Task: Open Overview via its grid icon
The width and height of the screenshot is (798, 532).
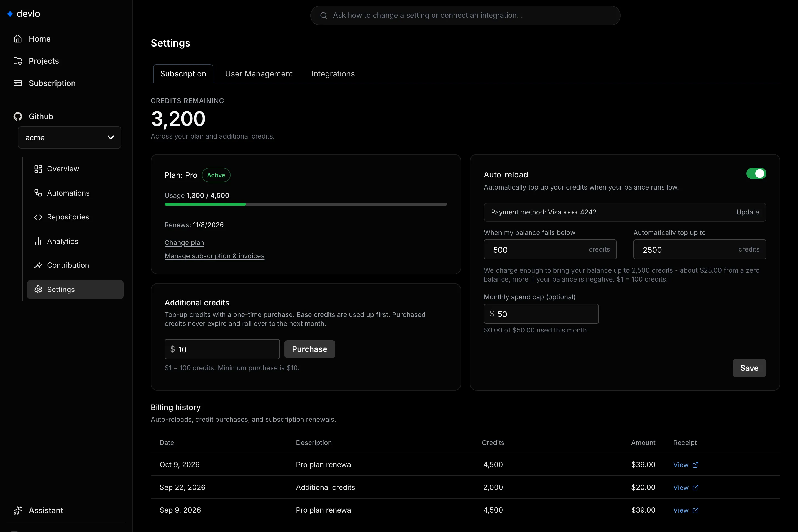Action: (x=38, y=169)
